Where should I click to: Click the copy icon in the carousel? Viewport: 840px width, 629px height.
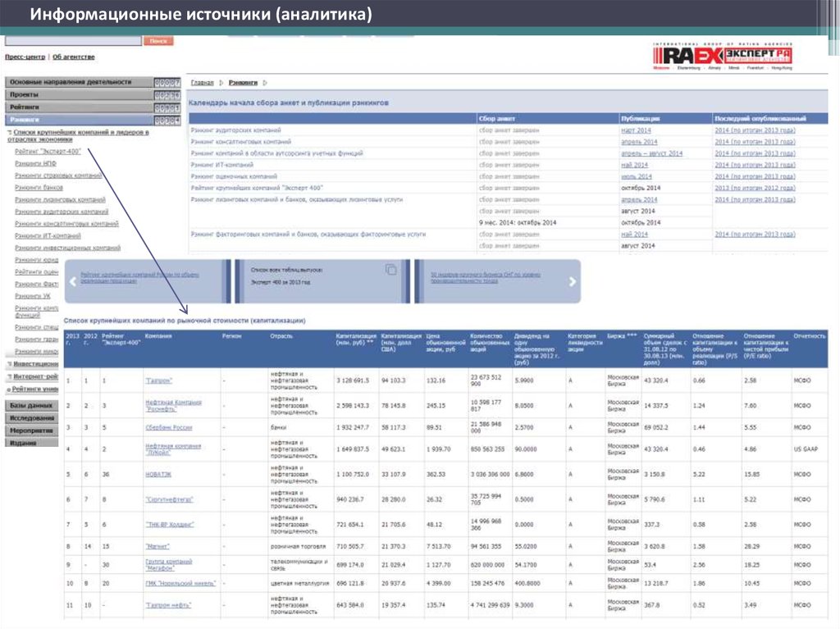(391, 270)
